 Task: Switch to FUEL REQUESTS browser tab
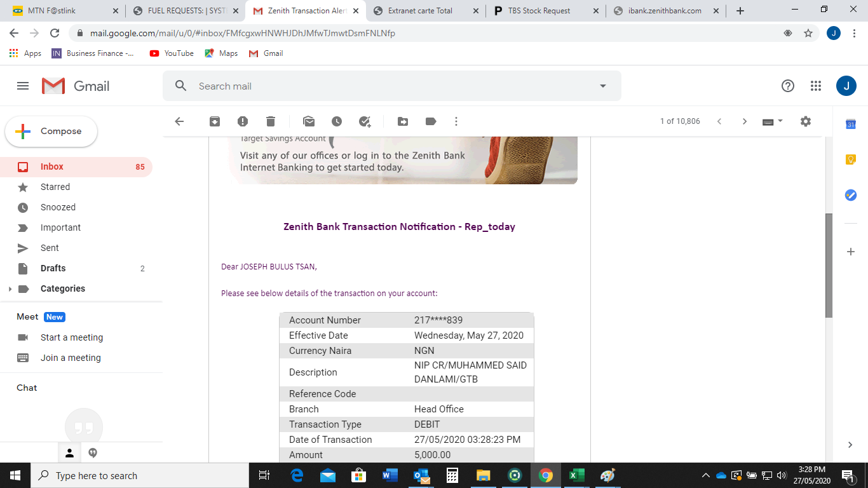pyautogui.click(x=184, y=11)
